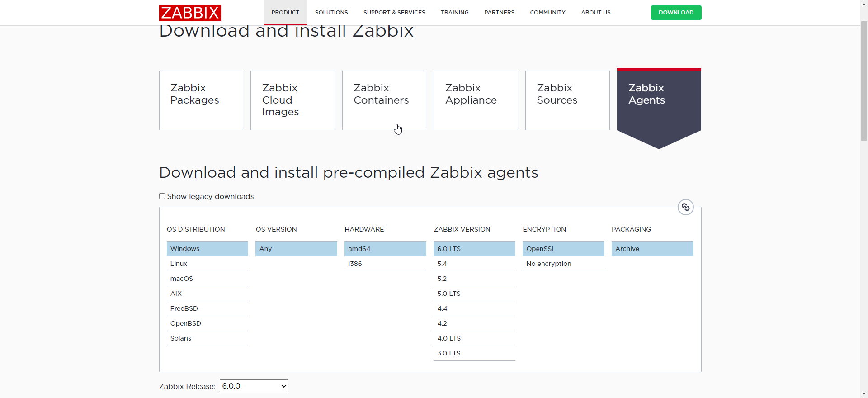Open the SUPPORT & SERVICES menu
868x398 pixels.
[394, 13]
